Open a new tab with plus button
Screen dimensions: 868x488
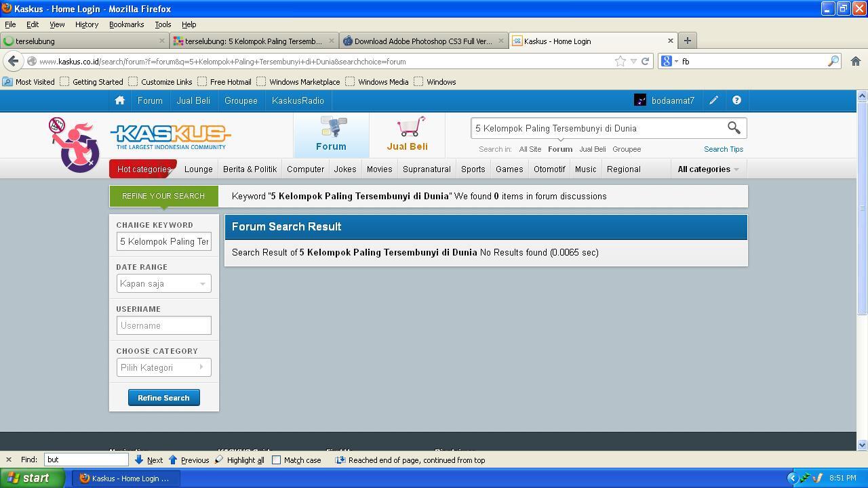[687, 41]
